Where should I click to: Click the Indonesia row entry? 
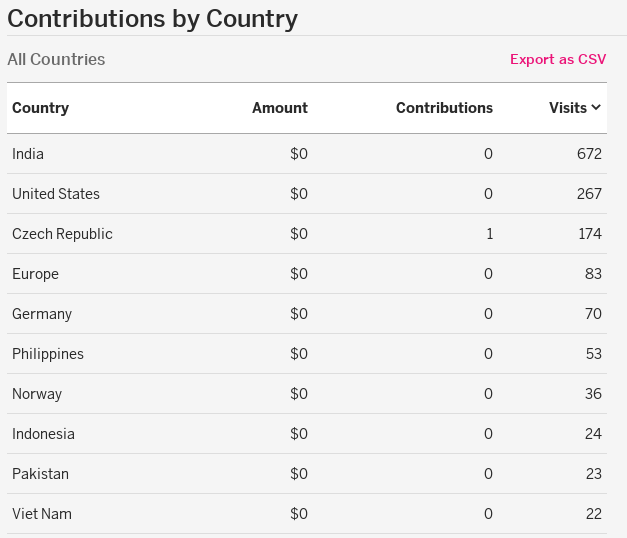click(43, 434)
